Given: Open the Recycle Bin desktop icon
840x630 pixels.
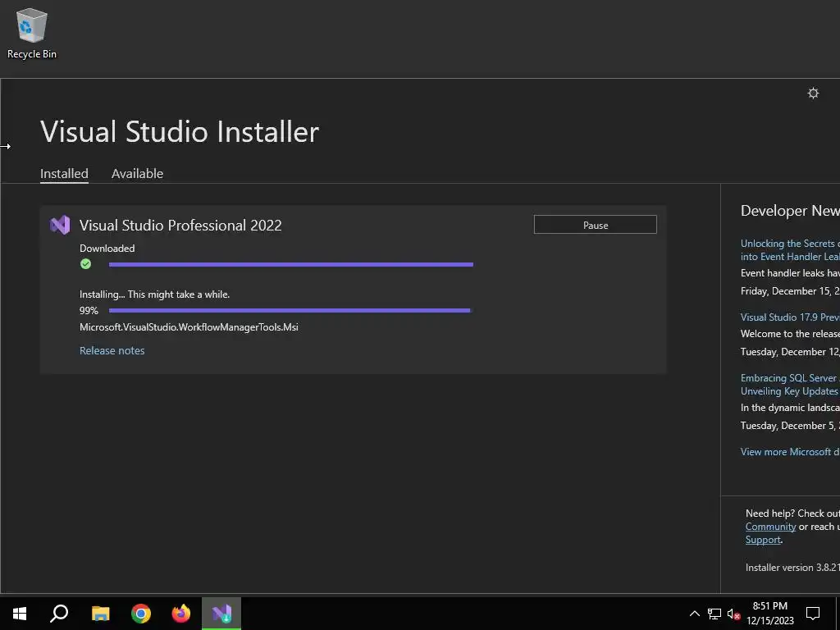Looking at the screenshot, I should tap(32, 33).
